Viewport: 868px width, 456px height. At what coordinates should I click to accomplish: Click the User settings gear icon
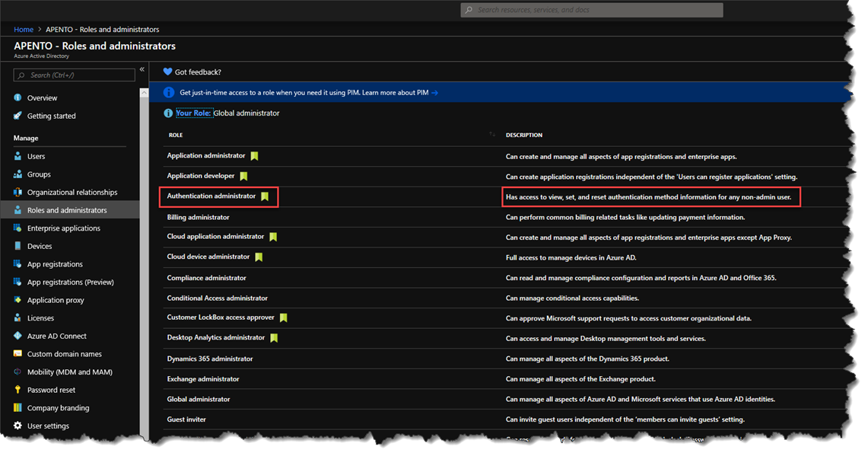[x=17, y=426]
